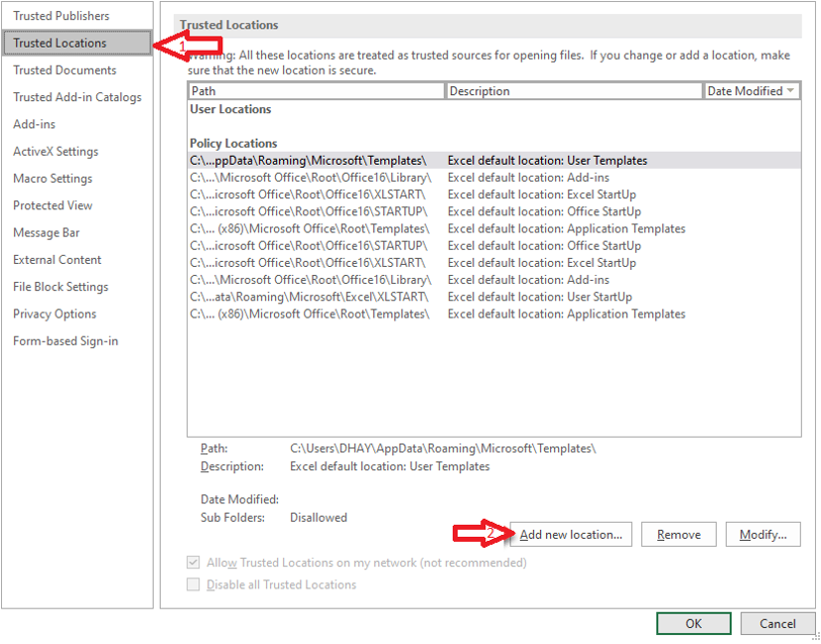
Task: Go to Trusted Documents section
Action: (65, 70)
